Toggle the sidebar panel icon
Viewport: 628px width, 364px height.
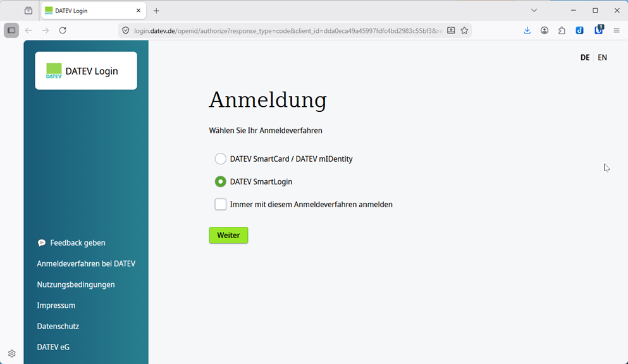click(11, 30)
